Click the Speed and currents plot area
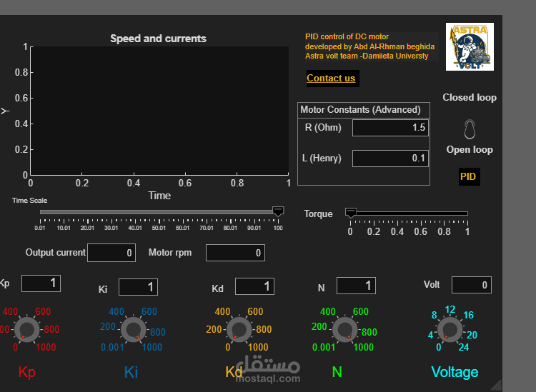The image size is (536, 392). pos(159,111)
